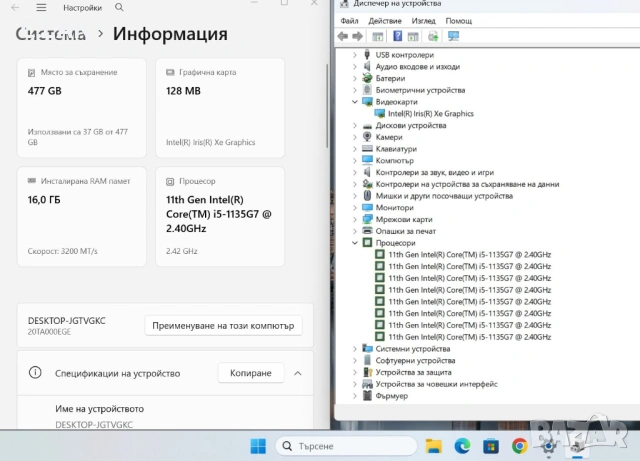The height and width of the screenshot is (461, 640).
Task: Open the Изглед menu
Action: tap(424, 20)
